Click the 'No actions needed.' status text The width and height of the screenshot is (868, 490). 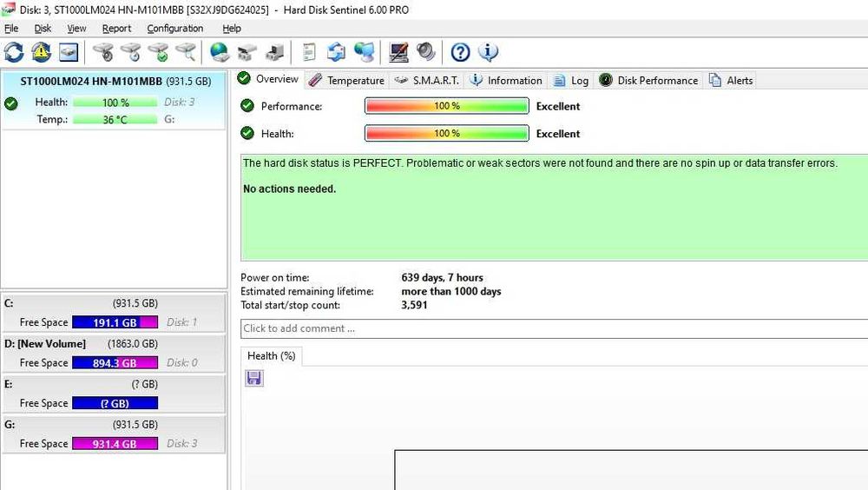[290, 189]
